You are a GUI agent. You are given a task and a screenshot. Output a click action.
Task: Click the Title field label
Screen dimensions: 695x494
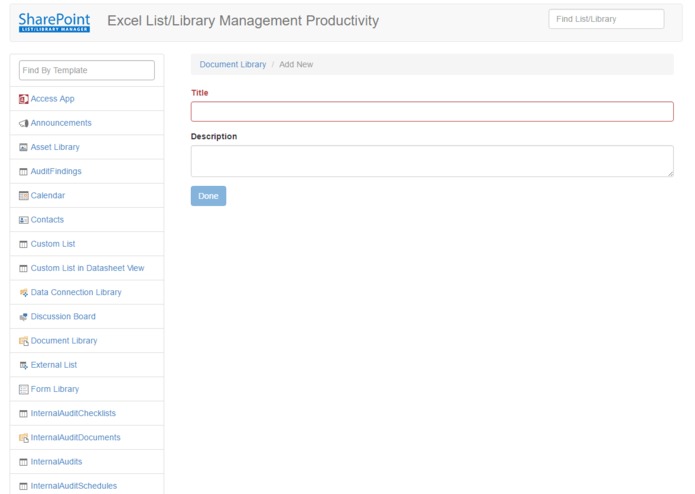[199, 93]
